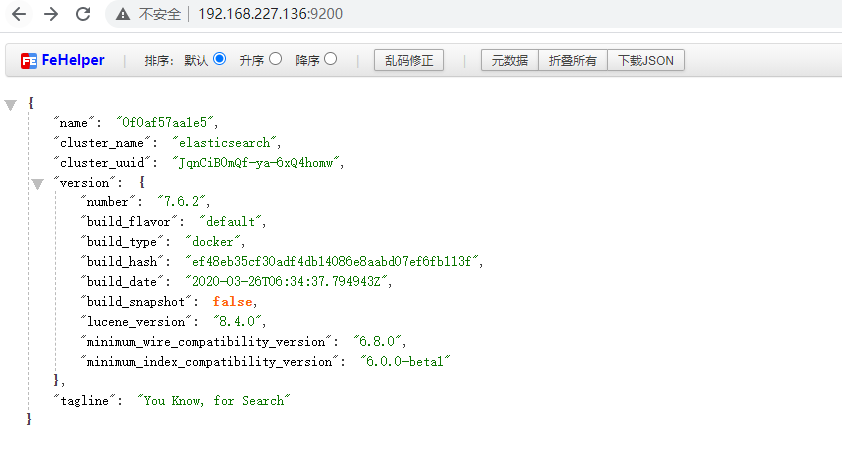Click the "number" key
This screenshot has width=842, height=472.
[107, 202]
